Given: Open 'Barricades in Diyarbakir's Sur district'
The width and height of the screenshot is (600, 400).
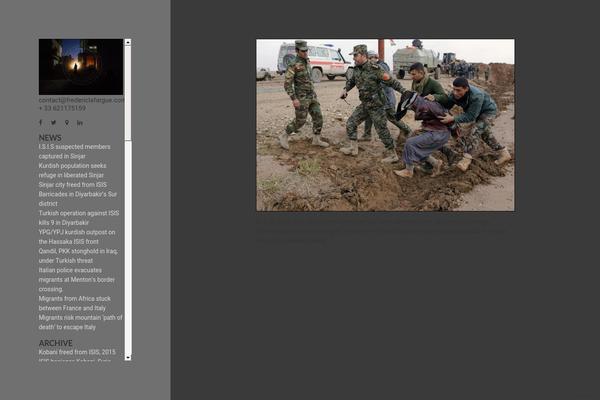Looking at the screenshot, I should click(78, 199).
